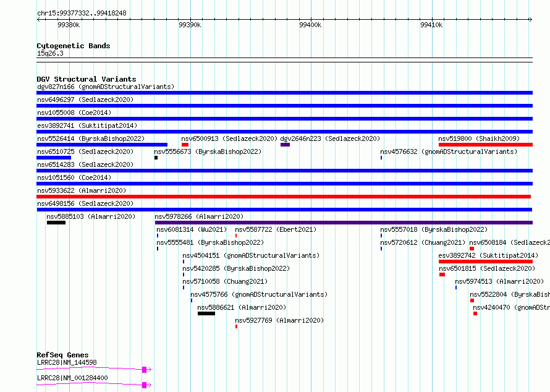Select the nsv5556673 (ByrskaBishop2022) label
Viewport: 550px width, 392px height.
pos(208,151)
